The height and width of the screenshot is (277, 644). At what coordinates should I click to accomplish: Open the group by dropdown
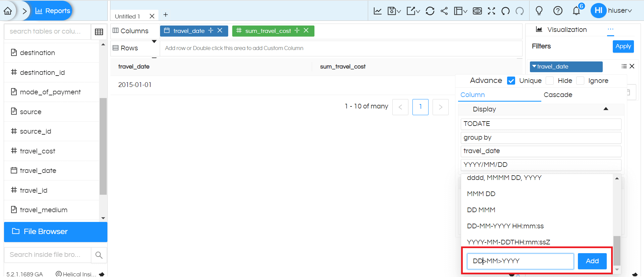[x=541, y=138]
